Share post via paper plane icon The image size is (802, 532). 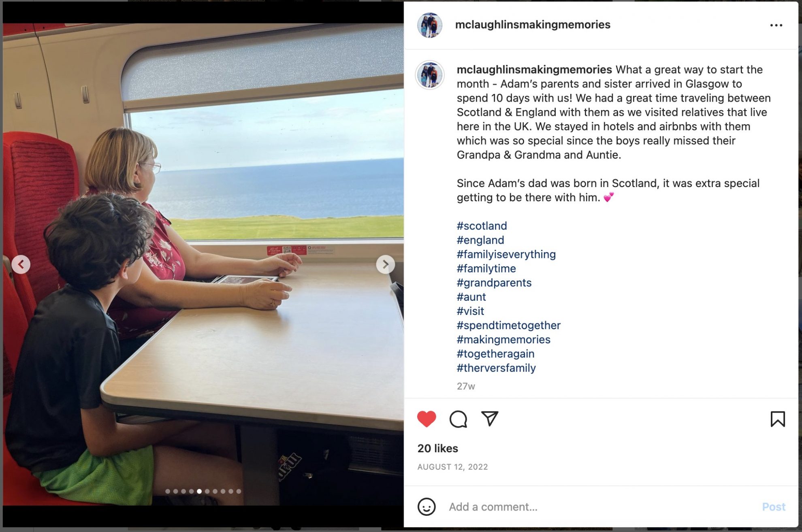(x=489, y=419)
